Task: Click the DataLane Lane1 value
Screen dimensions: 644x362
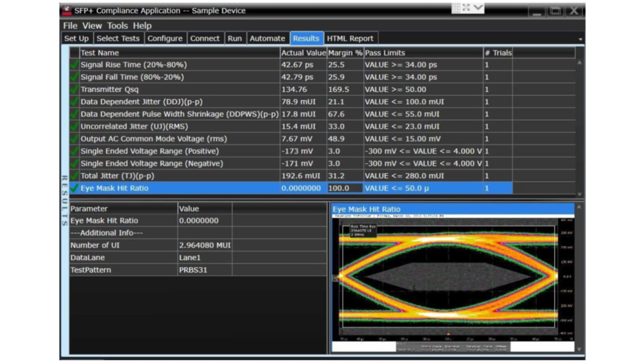Action: coord(205,257)
